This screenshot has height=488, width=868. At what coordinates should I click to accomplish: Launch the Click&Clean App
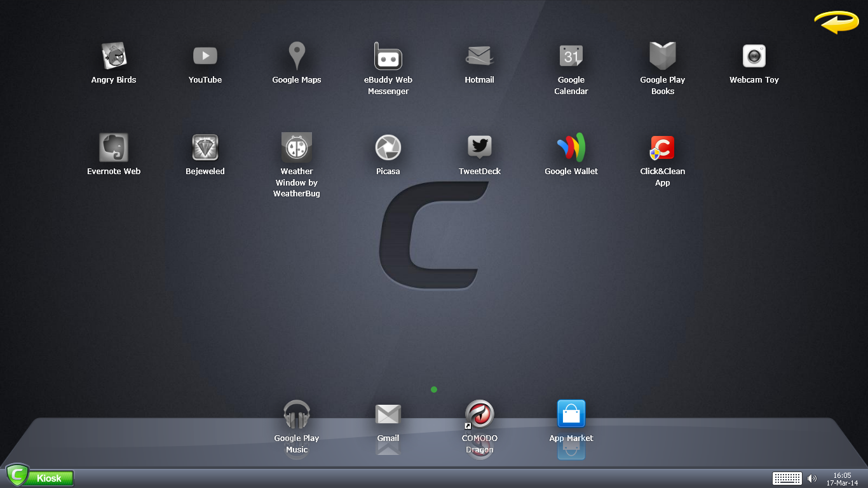pyautogui.click(x=663, y=147)
